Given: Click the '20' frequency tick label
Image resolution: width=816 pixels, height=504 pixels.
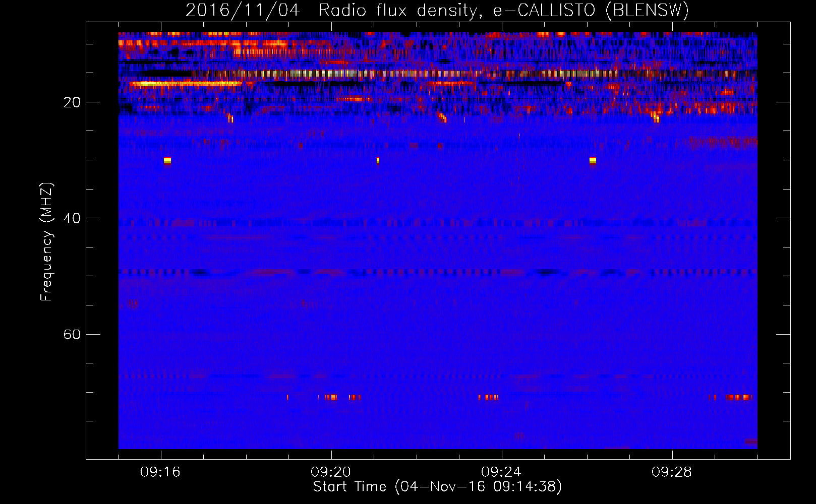Looking at the screenshot, I should pos(72,102).
